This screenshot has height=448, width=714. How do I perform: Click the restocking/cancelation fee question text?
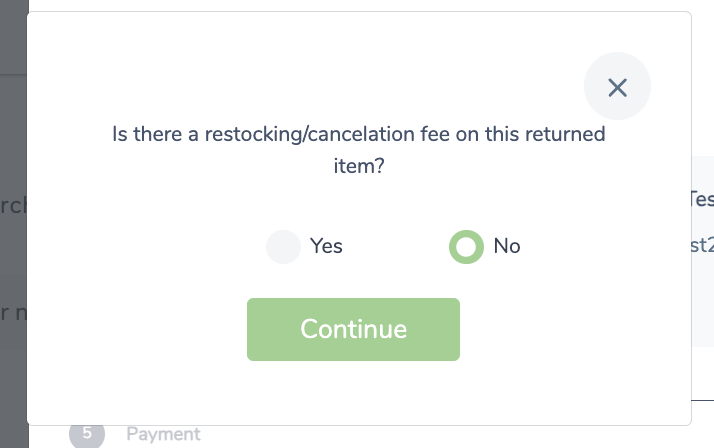(x=358, y=150)
